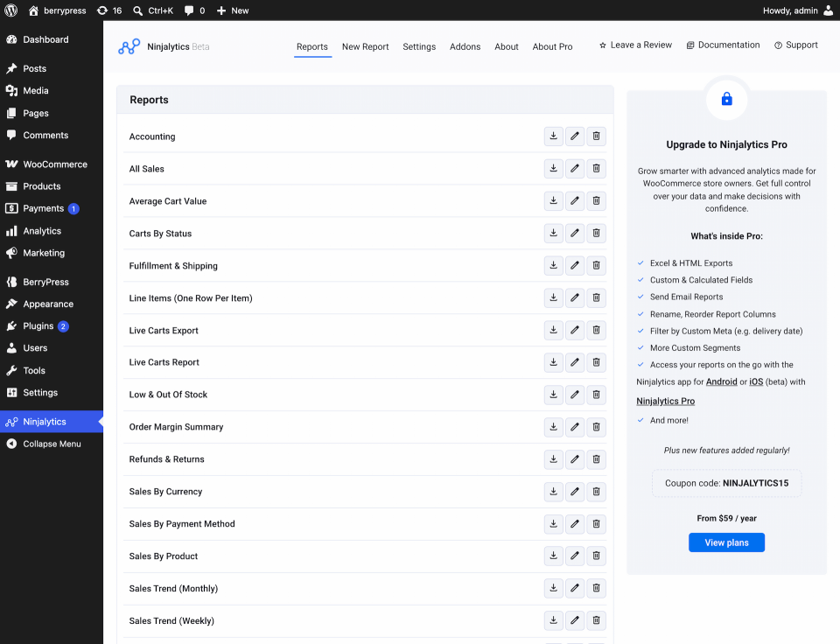This screenshot has height=644, width=840.
Task: Download the Fulfillment & Shipping report
Action: [x=553, y=265]
